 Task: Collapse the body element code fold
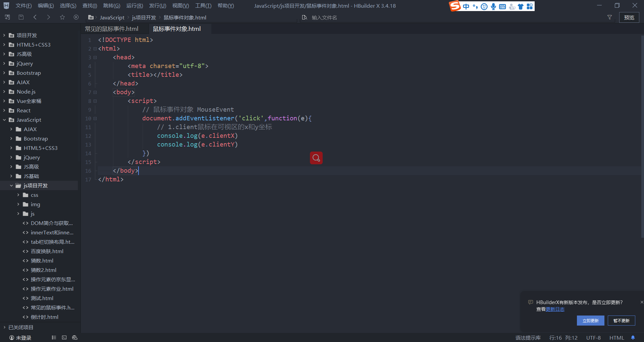coord(95,92)
